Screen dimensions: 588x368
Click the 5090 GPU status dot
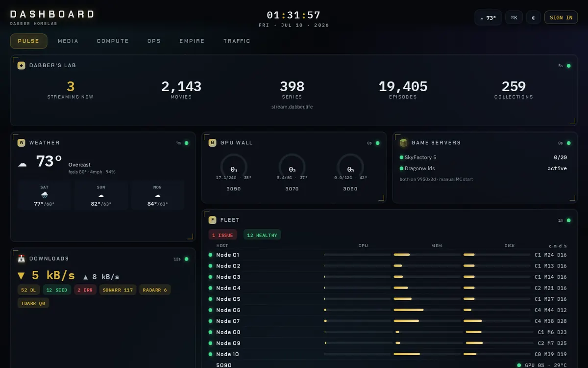point(519,365)
